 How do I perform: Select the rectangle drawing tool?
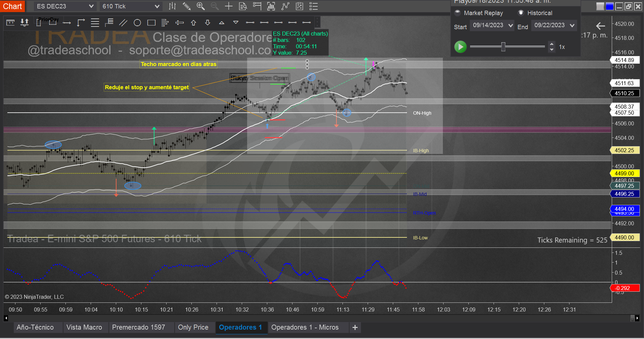151,22
